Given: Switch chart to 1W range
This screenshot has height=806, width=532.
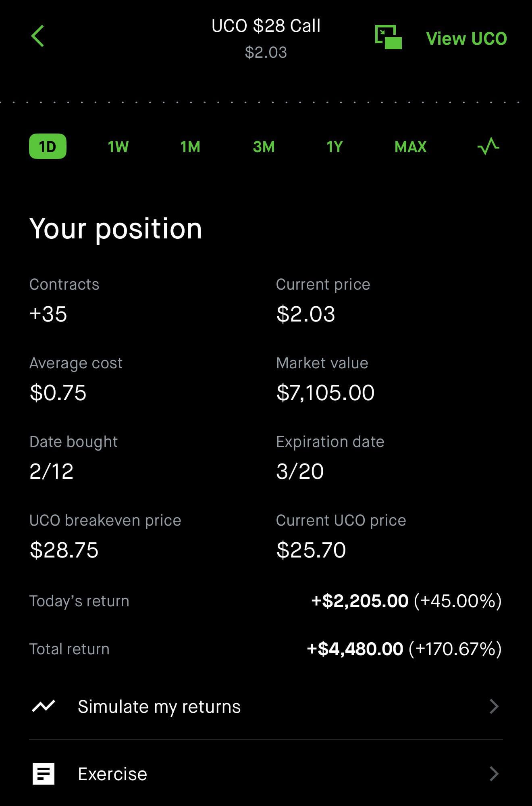Looking at the screenshot, I should (118, 147).
